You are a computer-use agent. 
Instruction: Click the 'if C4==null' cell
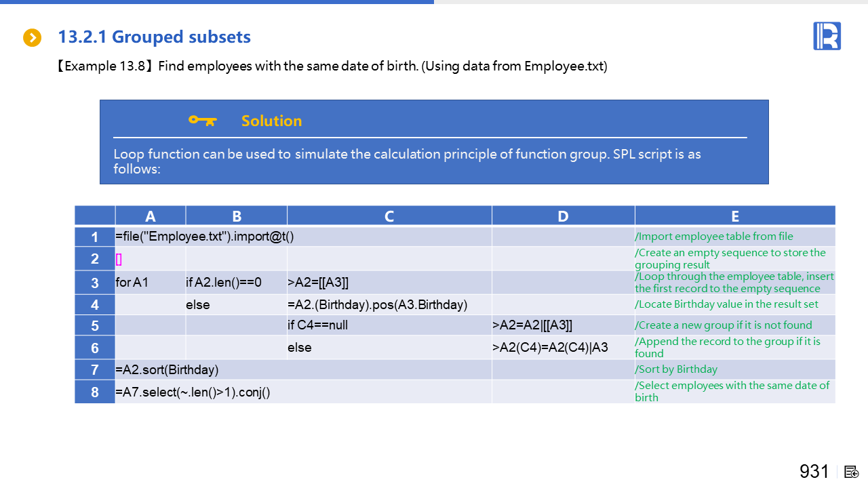318,325
